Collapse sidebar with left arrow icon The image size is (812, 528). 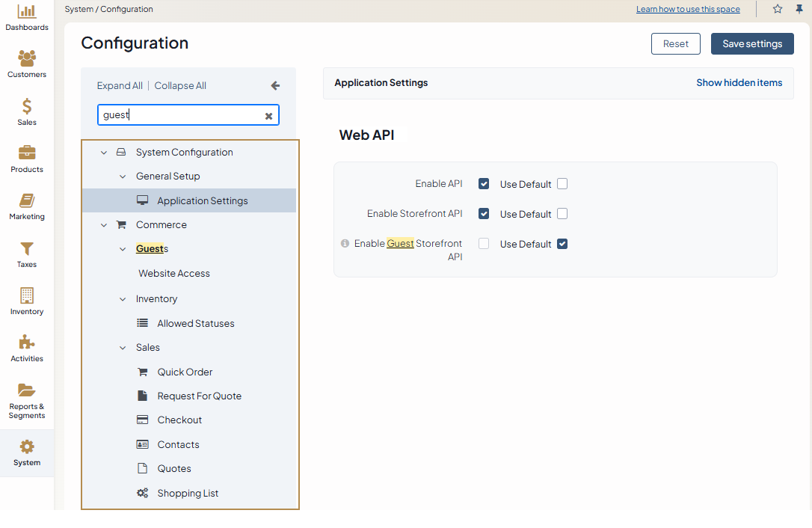tap(275, 86)
